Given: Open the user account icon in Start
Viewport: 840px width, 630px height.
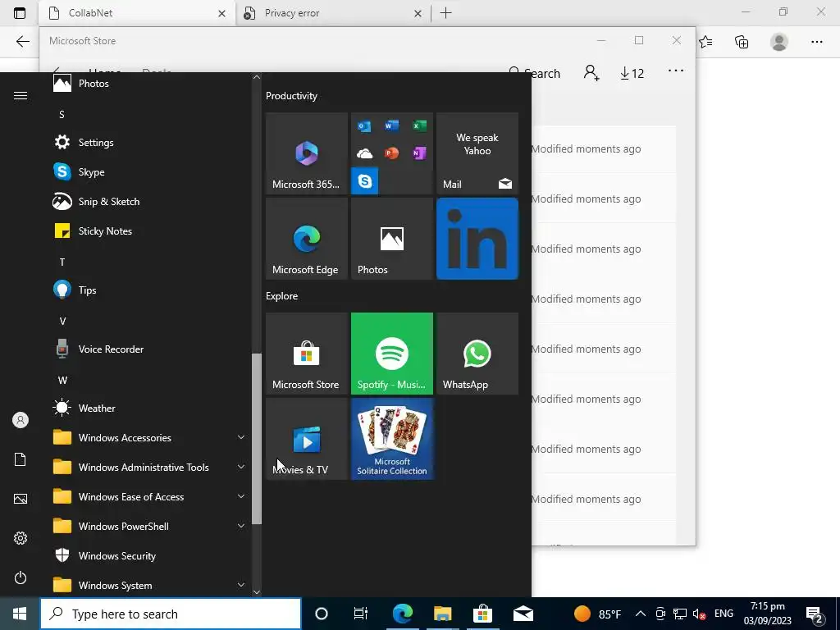Looking at the screenshot, I should point(21,420).
